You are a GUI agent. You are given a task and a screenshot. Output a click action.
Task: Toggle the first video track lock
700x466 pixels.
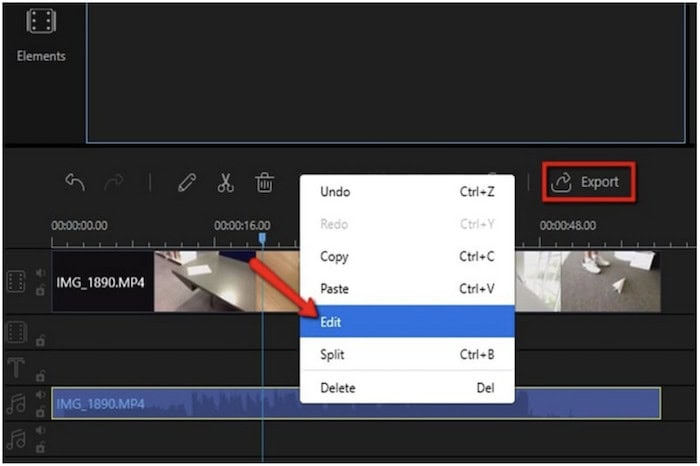tap(41, 291)
